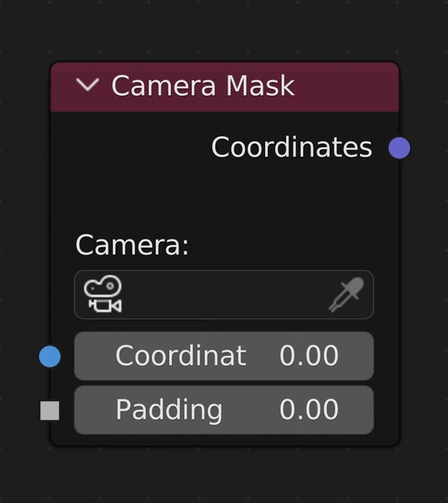
Task: Click empty editor background below the node
Action: [219, 477]
